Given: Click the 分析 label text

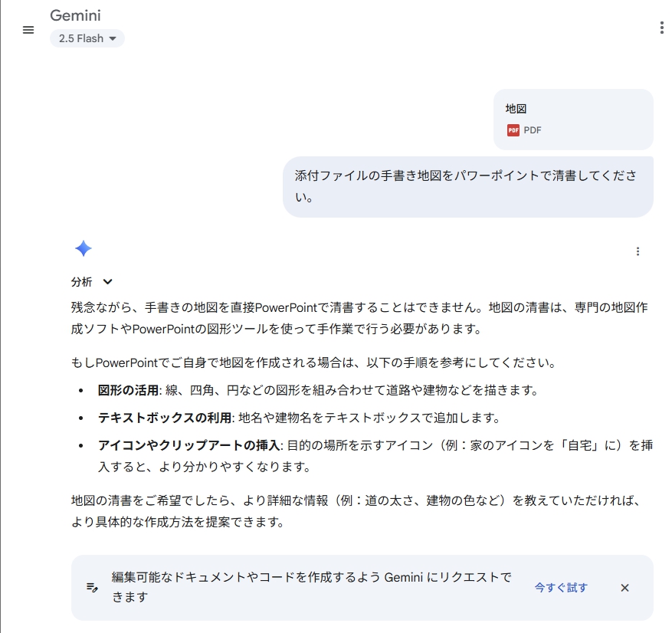Looking at the screenshot, I should point(81,282).
